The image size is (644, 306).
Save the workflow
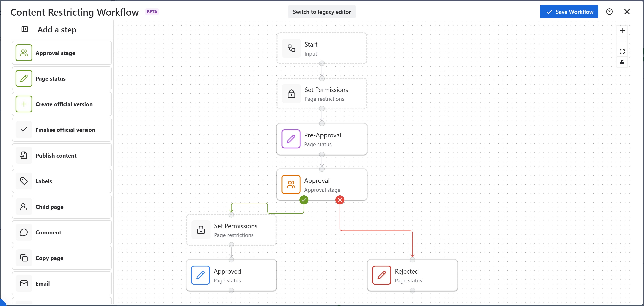tap(569, 12)
